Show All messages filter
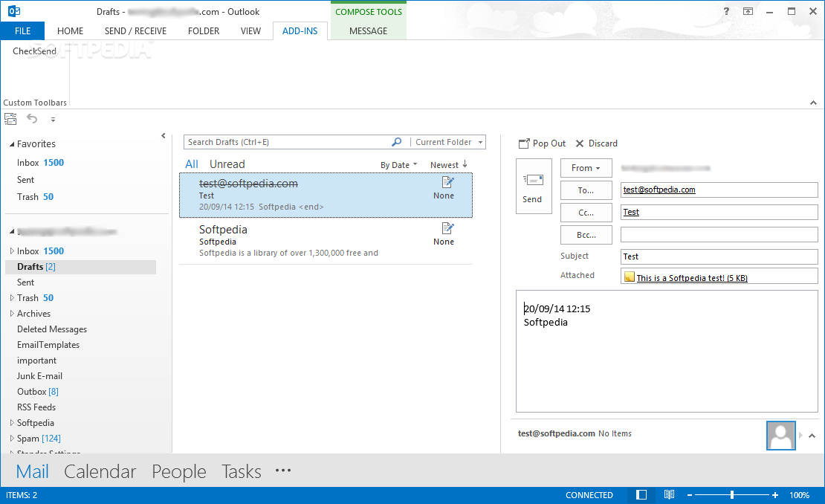 pyautogui.click(x=192, y=164)
